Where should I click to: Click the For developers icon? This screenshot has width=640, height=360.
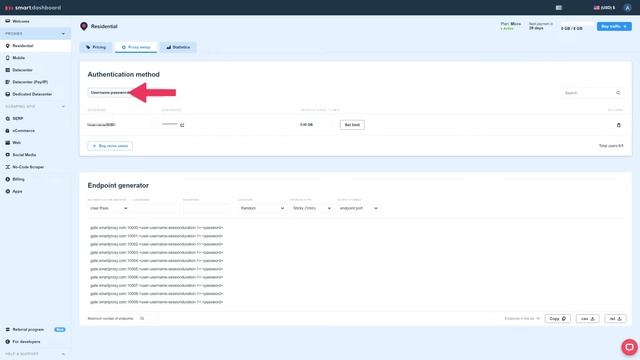7,342
